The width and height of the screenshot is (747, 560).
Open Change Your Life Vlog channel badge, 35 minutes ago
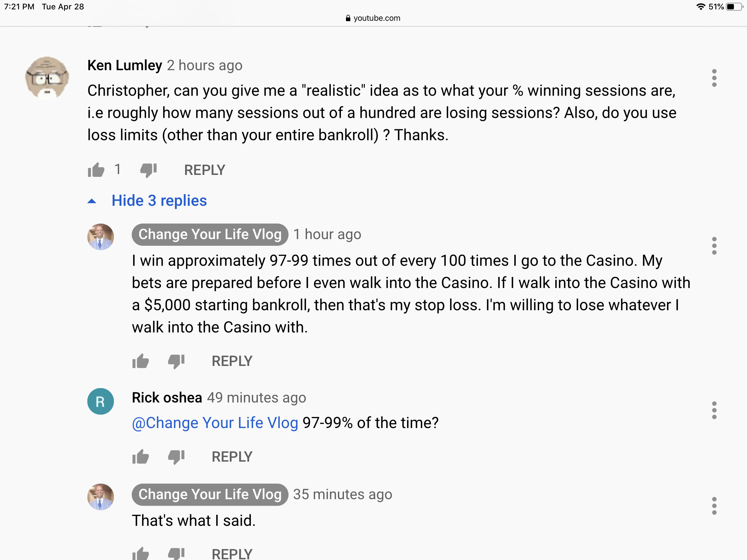[x=210, y=495]
